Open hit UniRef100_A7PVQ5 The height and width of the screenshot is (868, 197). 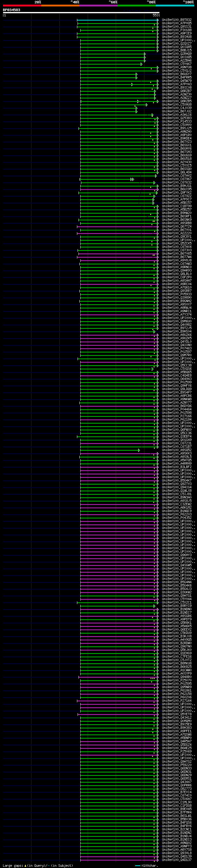pyautogui.click(x=176, y=23)
